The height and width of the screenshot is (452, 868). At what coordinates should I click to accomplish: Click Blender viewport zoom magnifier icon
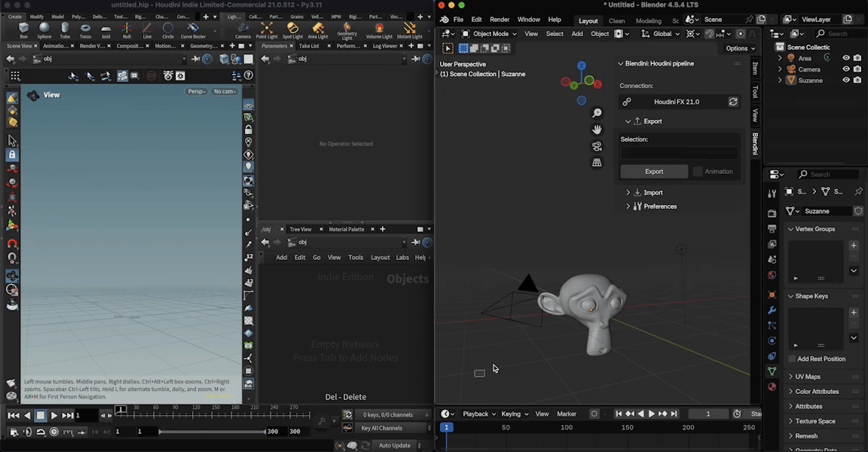point(597,113)
